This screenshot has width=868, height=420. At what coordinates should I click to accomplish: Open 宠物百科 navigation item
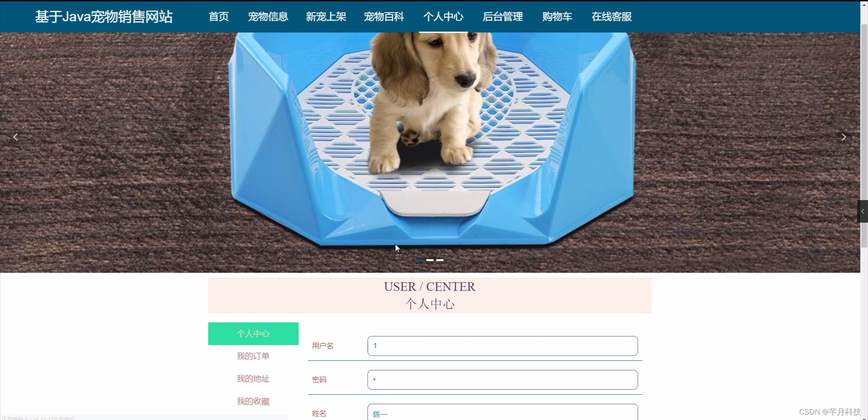point(384,17)
